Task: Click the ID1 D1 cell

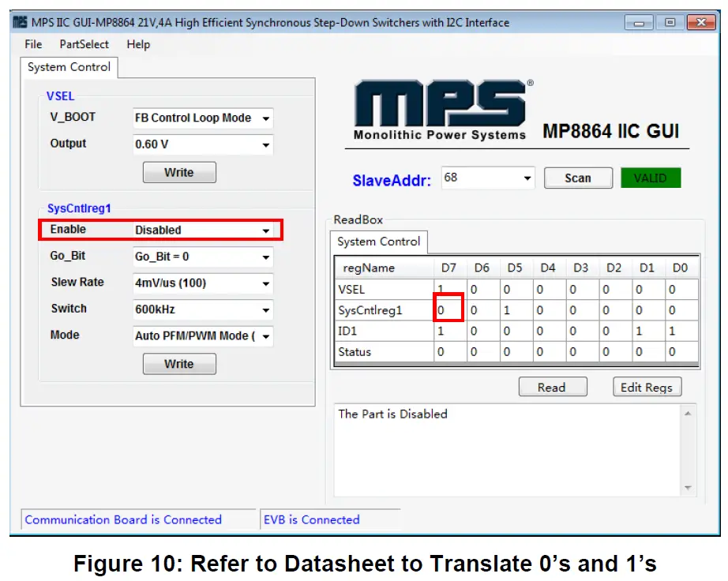Action: pyautogui.click(x=648, y=332)
